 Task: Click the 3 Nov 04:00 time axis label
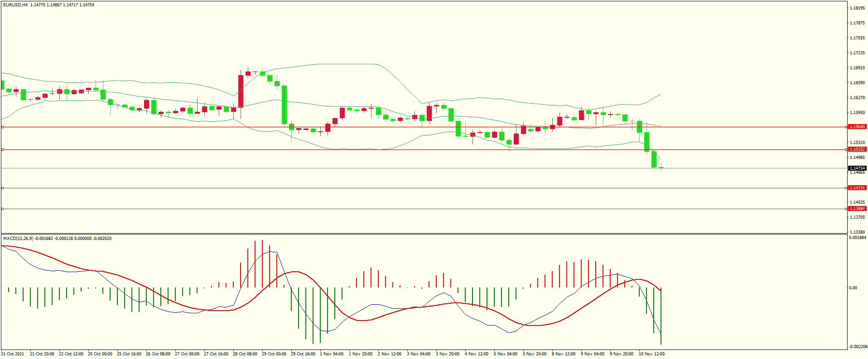pos(419,354)
